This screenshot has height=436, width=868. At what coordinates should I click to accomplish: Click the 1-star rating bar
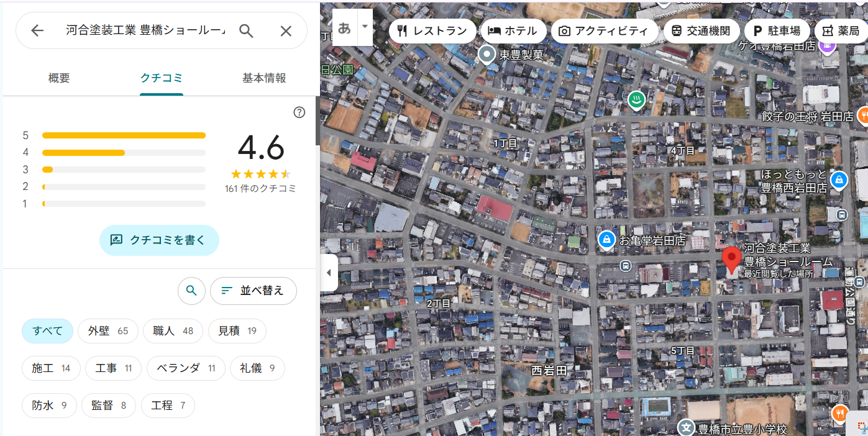pyautogui.click(x=124, y=204)
